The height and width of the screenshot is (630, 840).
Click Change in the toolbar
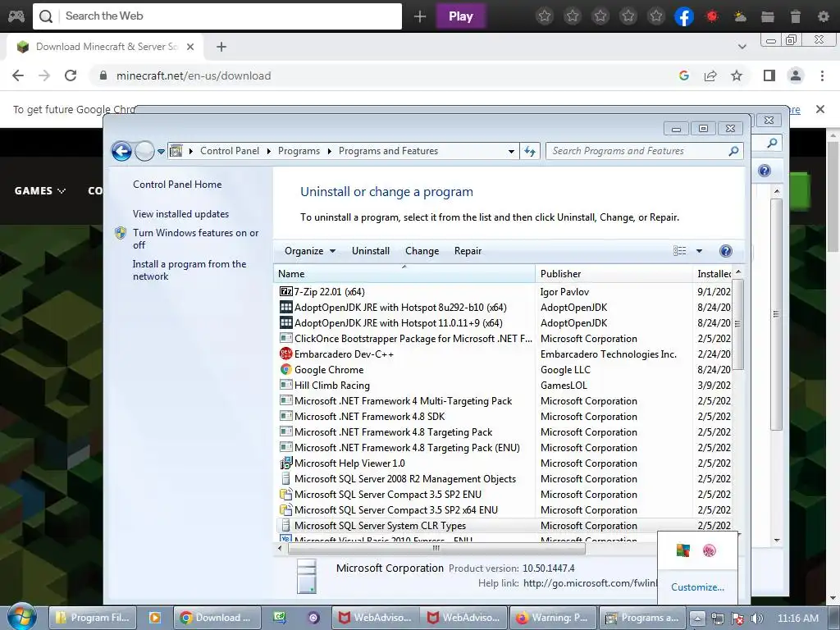[x=422, y=251]
